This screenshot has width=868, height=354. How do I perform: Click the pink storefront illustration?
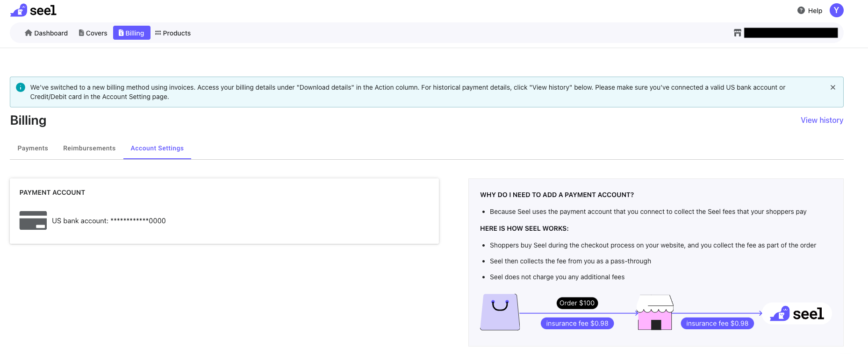[655, 312]
